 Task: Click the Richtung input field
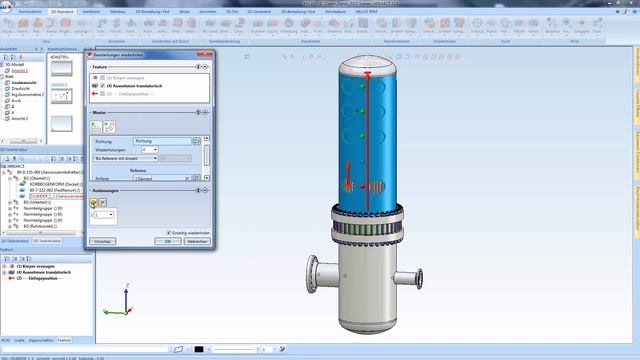pos(162,141)
